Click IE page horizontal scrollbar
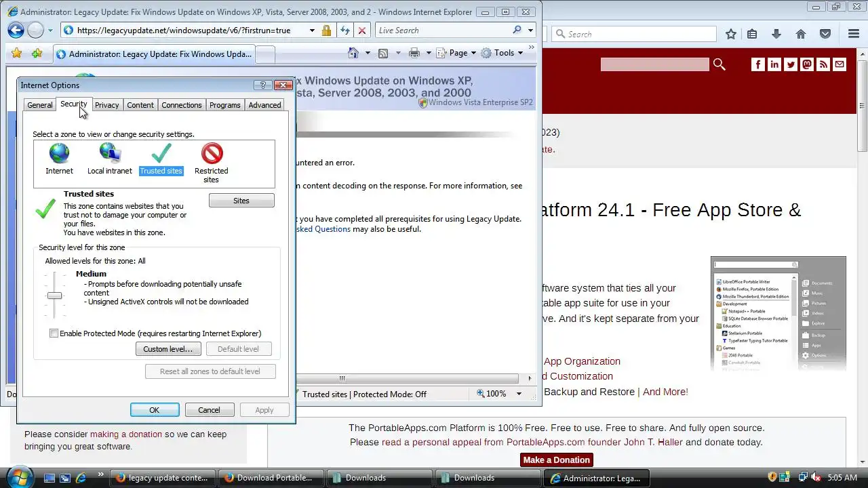The height and width of the screenshot is (488, 868). click(x=342, y=378)
